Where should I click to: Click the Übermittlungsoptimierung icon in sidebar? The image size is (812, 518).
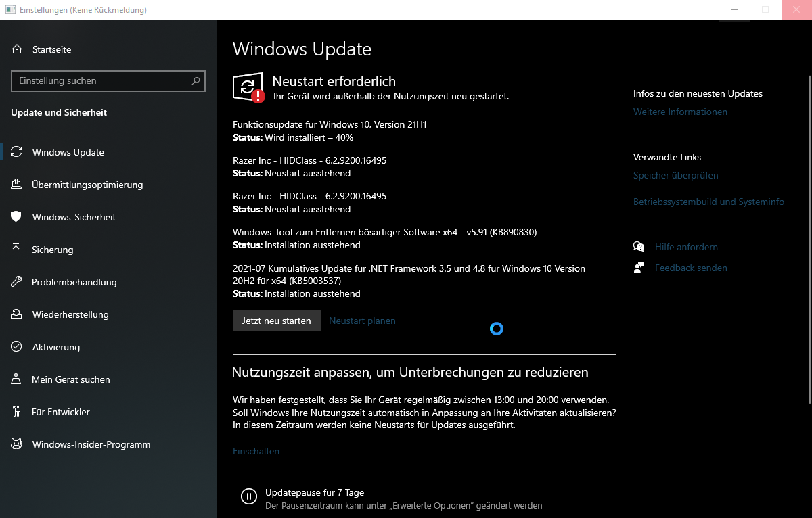point(17,185)
